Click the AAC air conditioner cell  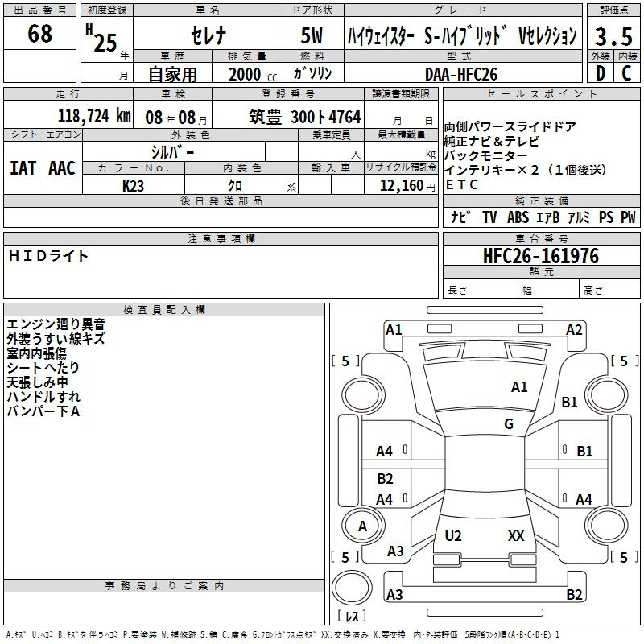[61, 167]
